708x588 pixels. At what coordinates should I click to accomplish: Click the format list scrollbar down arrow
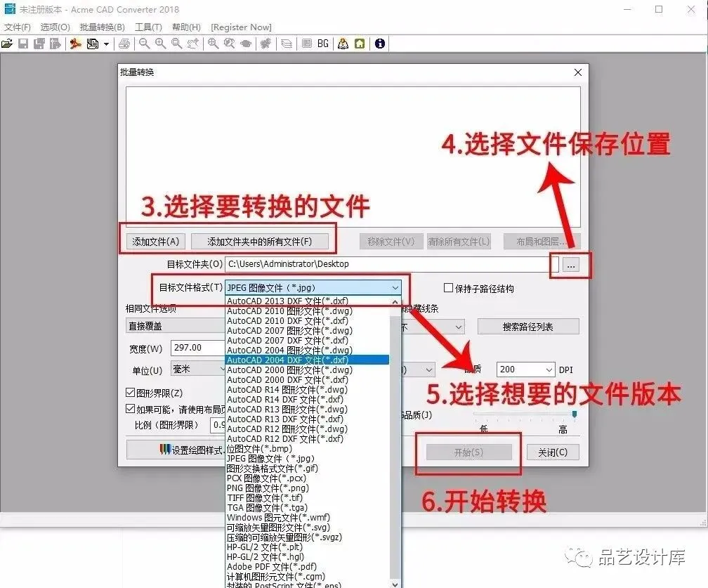395,584
